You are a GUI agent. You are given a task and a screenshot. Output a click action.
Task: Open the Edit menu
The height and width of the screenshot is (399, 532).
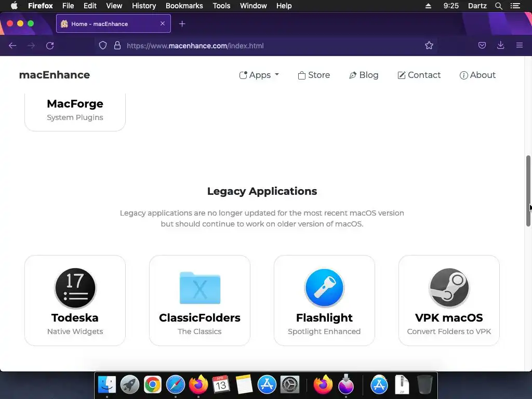pos(90,6)
